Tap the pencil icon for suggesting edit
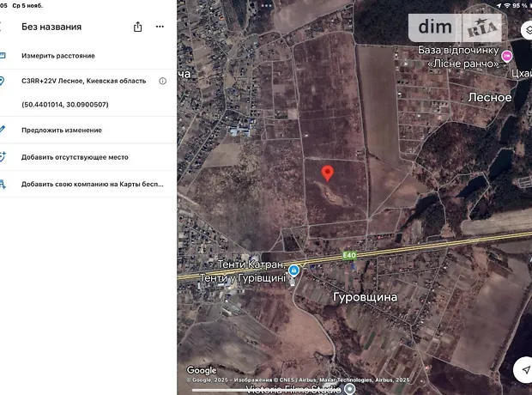This screenshot has height=395, width=532. [x=3, y=130]
